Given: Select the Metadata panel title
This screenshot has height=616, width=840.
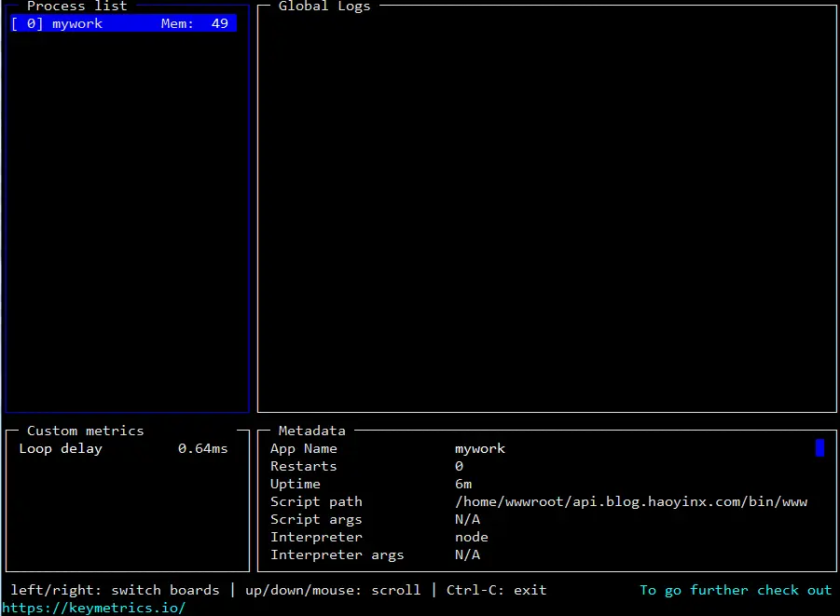Looking at the screenshot, I should point(311,431).
